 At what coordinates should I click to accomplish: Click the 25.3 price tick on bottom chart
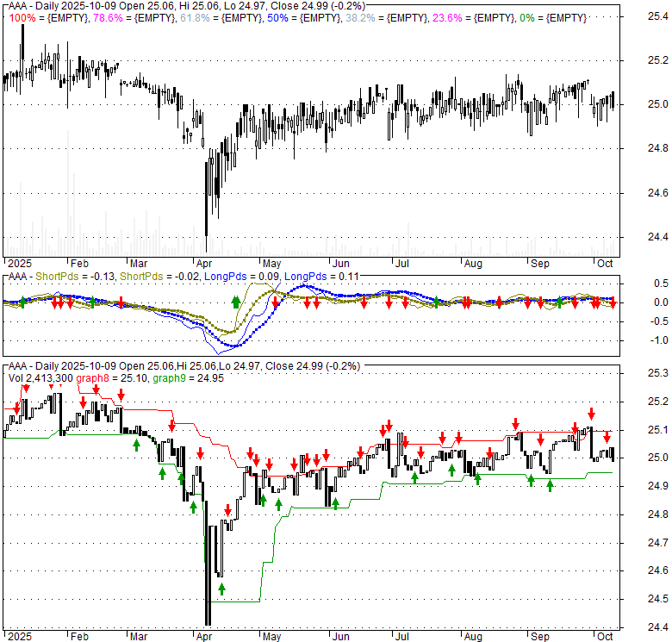(657, 373)
